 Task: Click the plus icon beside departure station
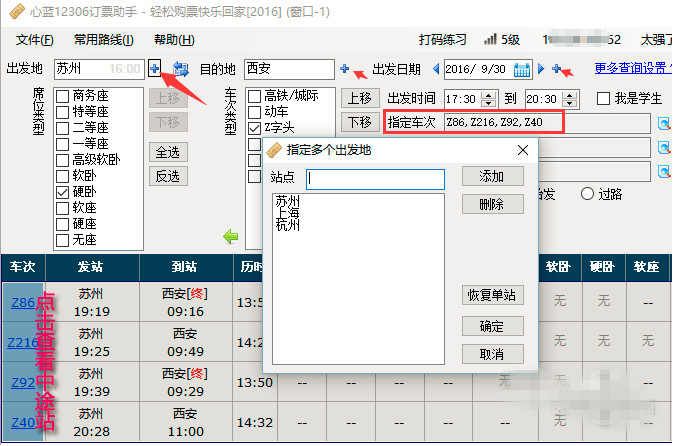click(x=155, y=68)
